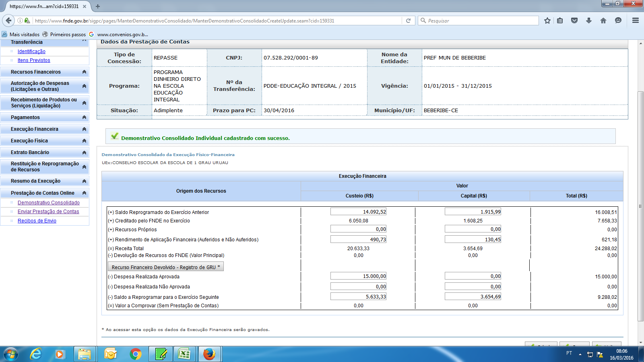Toggle the Resumo da Execução section
Screen dimensions: 644x362
click(84, 181)
